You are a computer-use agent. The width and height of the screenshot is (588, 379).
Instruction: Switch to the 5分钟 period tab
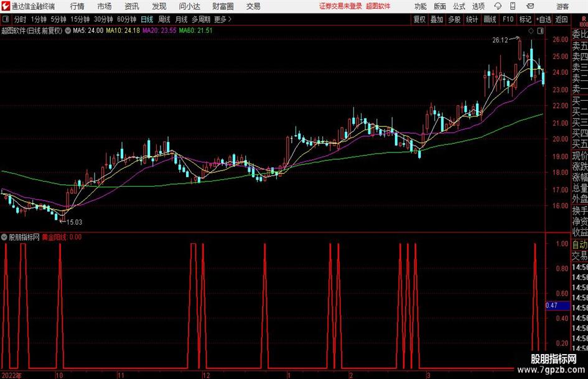coord(58,19)
